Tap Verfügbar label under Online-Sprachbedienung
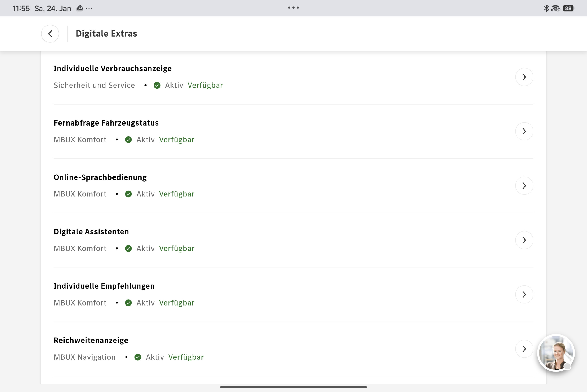 pos(177,194)
